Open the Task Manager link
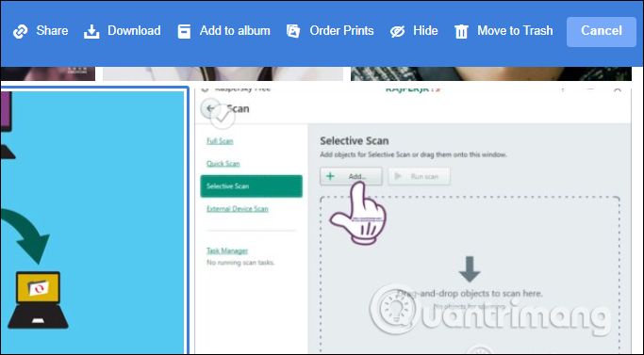This screenshot has height=355, width=644. tap(227, 250)
